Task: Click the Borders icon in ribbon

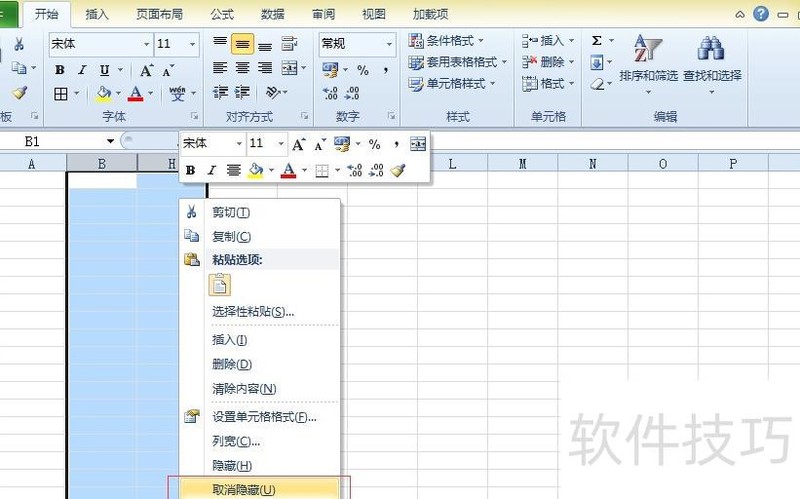Action: tap(61, 94)
